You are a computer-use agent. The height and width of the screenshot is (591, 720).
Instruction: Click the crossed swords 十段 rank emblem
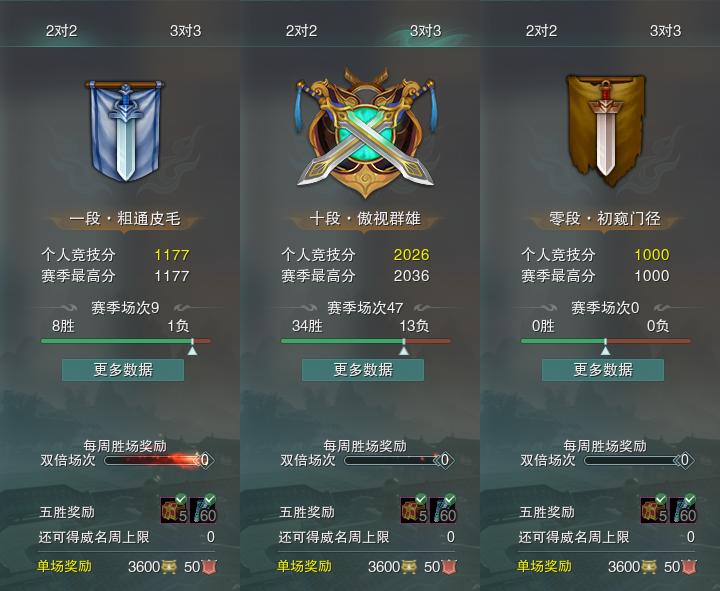click(365, 133)
